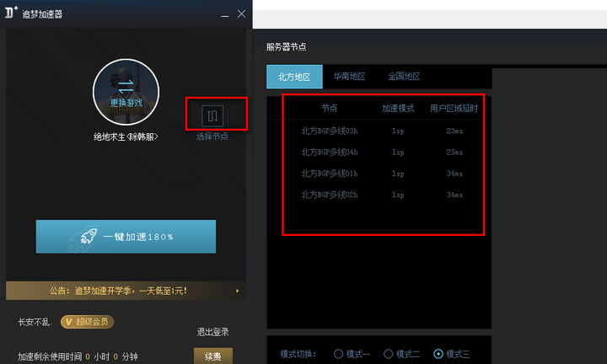Click the 34ms latency of 北方BGP多线02h
The width and height of the screenshot is (607, 364).
[x=454, y=195]
